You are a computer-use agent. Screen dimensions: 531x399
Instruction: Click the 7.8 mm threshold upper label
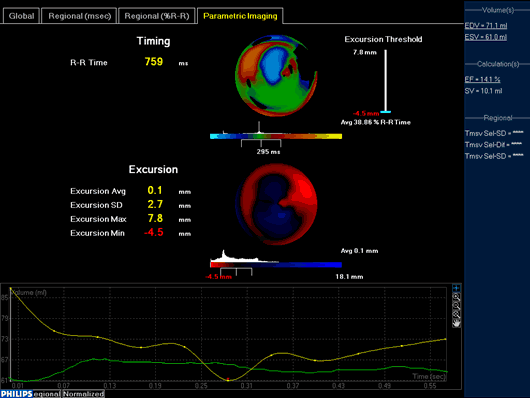365,52
